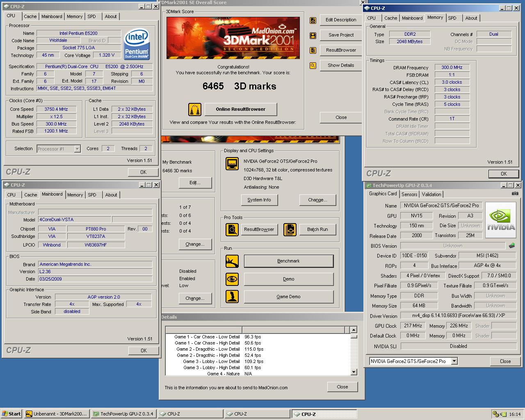Switch to TechPowerUp GPU-Z taskbar item
The width and height of the screenshot is (525, 420).
(123, 414)
